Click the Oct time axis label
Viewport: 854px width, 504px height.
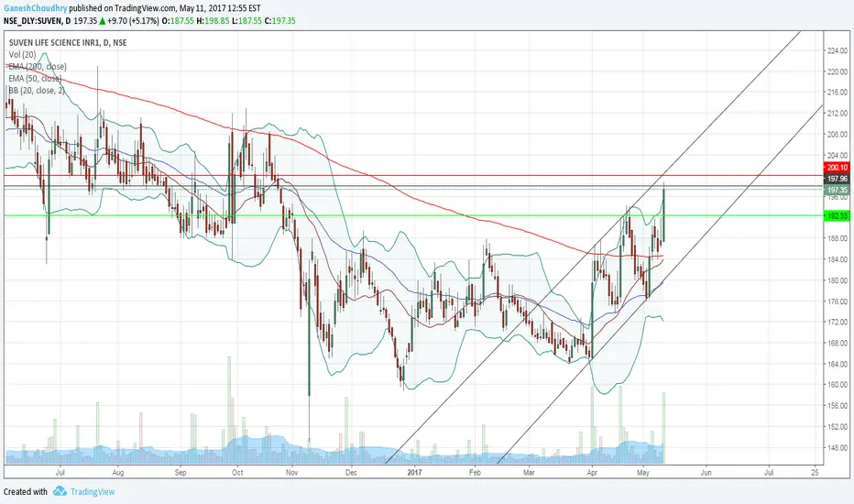point(237,473)
